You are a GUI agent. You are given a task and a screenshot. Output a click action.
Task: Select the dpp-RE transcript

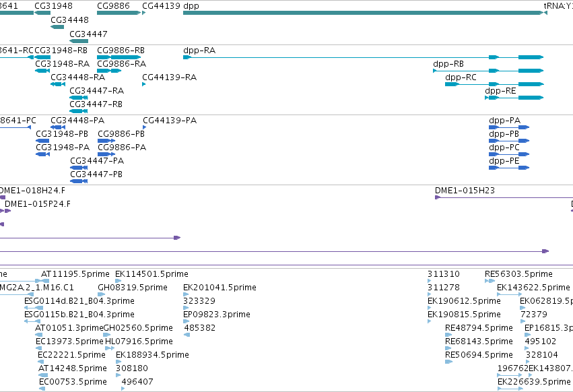click(x=514, y=98)
